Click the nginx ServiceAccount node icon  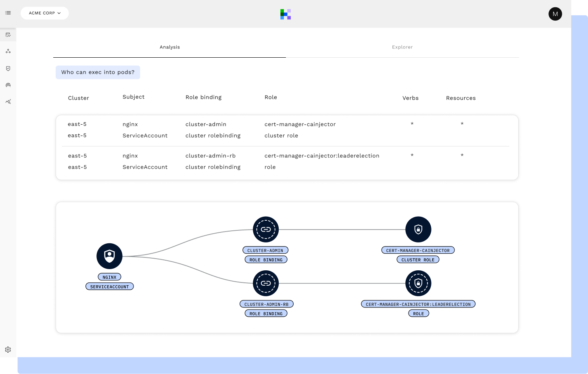coord(109,256)
